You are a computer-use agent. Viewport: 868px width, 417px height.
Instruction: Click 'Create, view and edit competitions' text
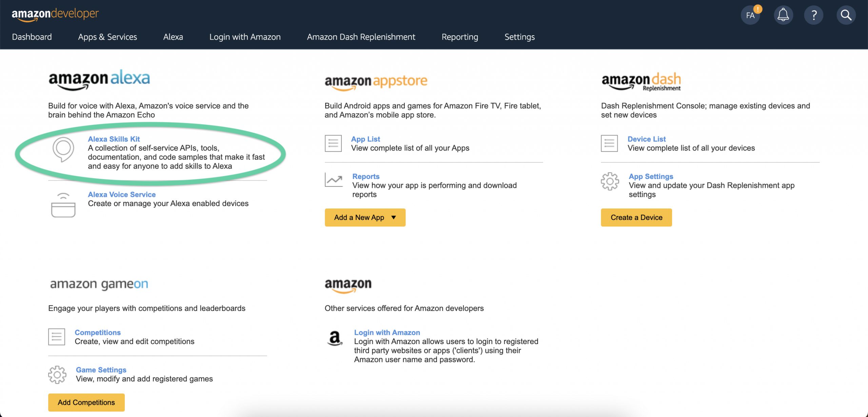coord(135,341)
